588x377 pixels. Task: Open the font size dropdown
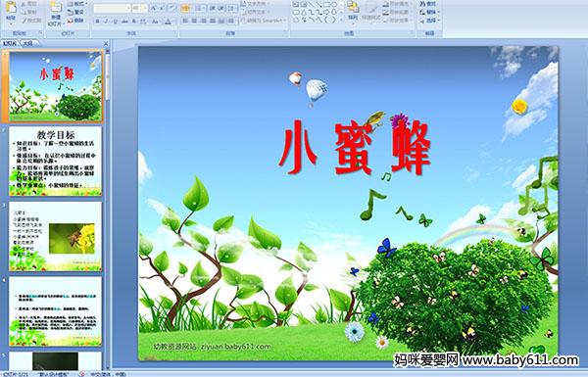[145, 8]
